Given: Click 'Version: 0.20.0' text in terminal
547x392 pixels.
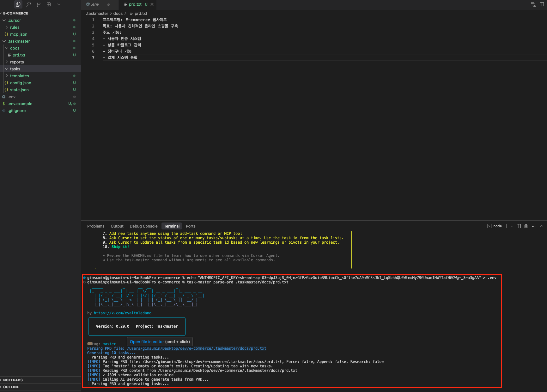Looking at the screenshot, I should [112, 326].
